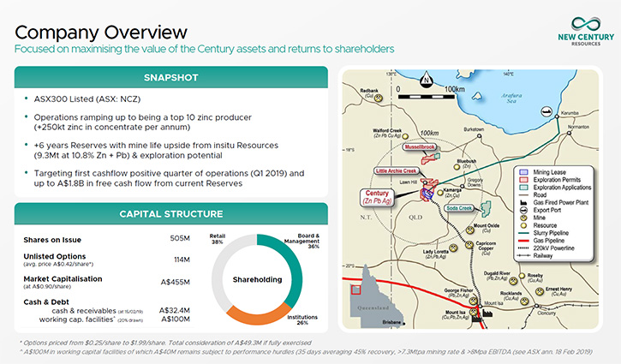Click the Bluebush resource dot
Image resolution: width=621 pixels, height=364 pixels.
tap(457, 167)
